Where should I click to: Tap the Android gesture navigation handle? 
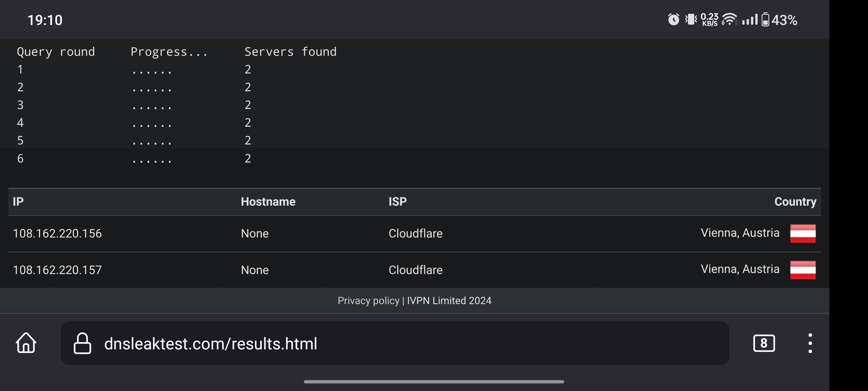(434, 382)
